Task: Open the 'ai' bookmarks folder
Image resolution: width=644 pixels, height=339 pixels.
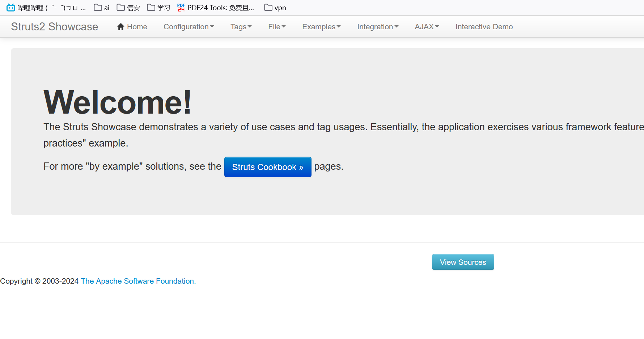Action: (x=102, y=8)
